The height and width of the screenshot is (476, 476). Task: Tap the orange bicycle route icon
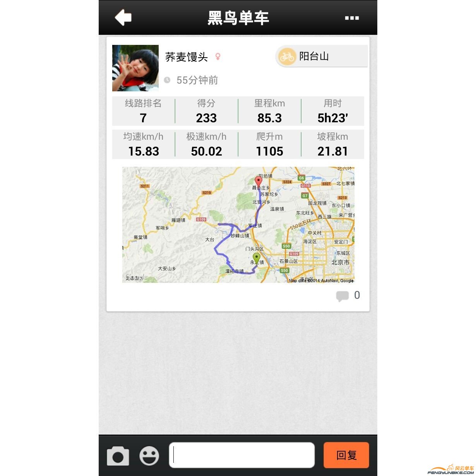(287, 57)
